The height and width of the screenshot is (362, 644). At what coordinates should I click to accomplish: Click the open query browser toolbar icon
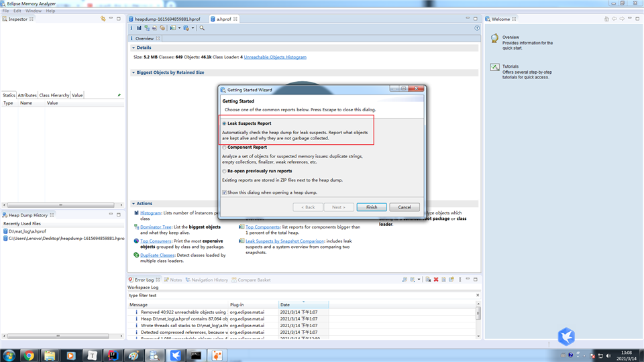click(186, 28)
